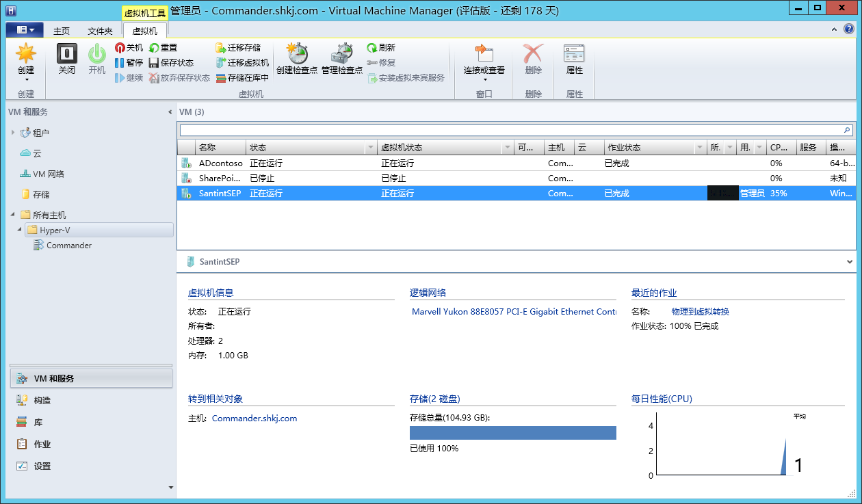The height and width of the screenshot is (504, 862).
Task: Collapse the SantintSEP details pane chevron
Action: tap(850, 262)
